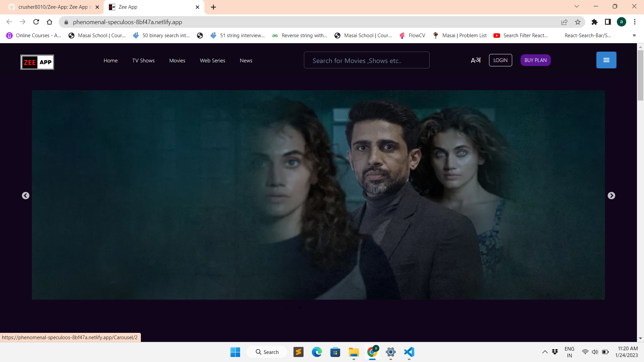Click the LOGIN button
The width and height of the screenshot is (644, 362).
click(500, 60)
